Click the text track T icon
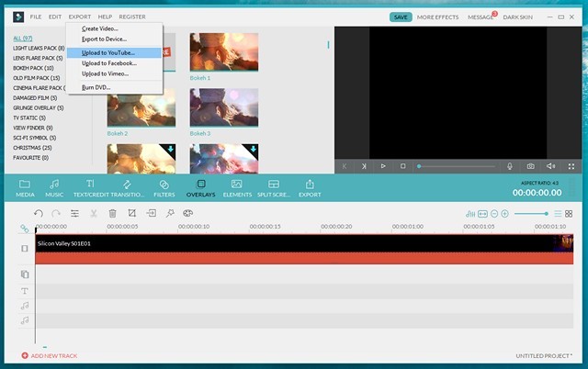The width and height of the screenshot is (588, 369). point(25,291)
